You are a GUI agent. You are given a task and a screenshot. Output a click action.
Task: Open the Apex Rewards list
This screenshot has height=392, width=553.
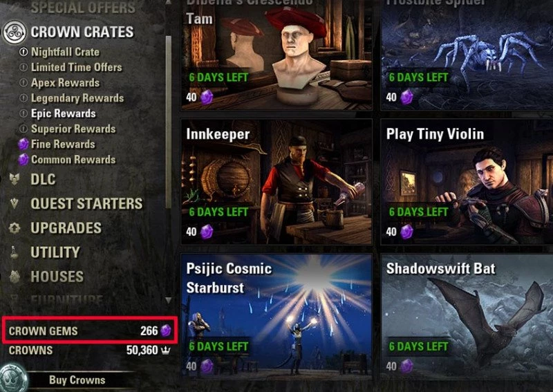tap(65, 82)
